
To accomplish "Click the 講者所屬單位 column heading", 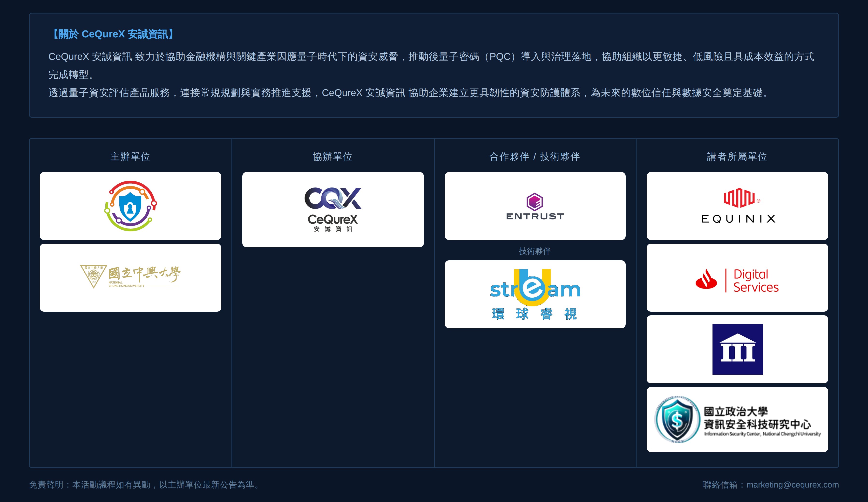I will [x=737, y=156].
